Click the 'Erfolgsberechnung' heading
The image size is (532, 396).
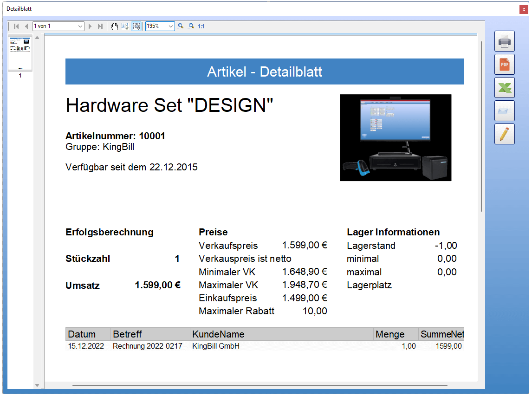point(109,232)
